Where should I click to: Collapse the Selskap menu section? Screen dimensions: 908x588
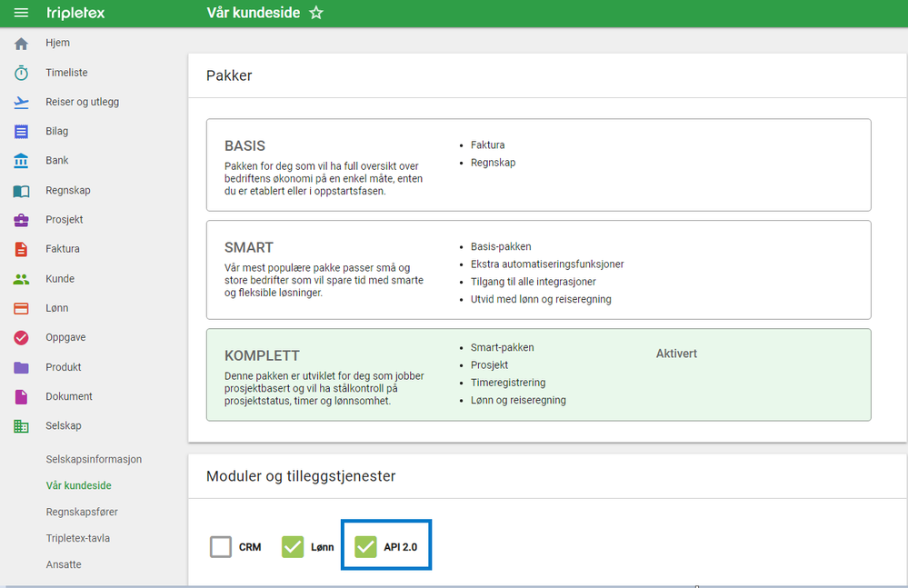(x=64, y=426)
